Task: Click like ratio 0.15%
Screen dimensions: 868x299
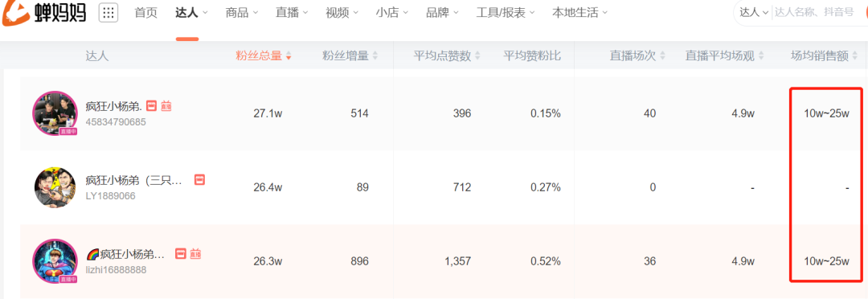Action: (x=545, y=113)
